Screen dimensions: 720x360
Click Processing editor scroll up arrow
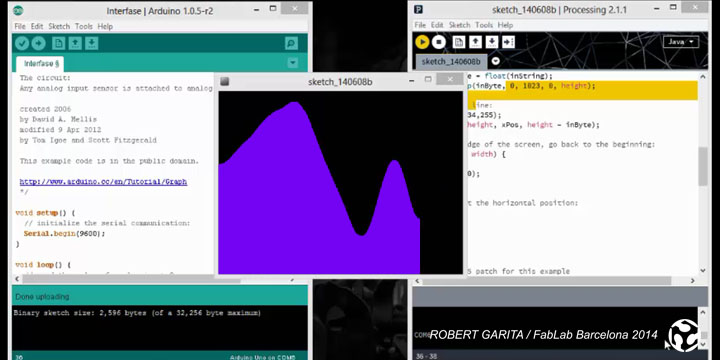703,77
